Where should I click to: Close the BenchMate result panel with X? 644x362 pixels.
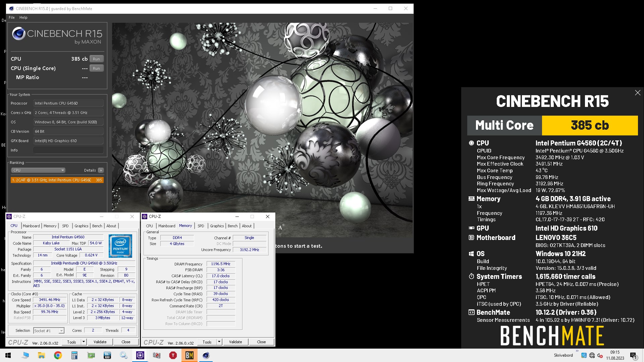click(x=638, y=93)
